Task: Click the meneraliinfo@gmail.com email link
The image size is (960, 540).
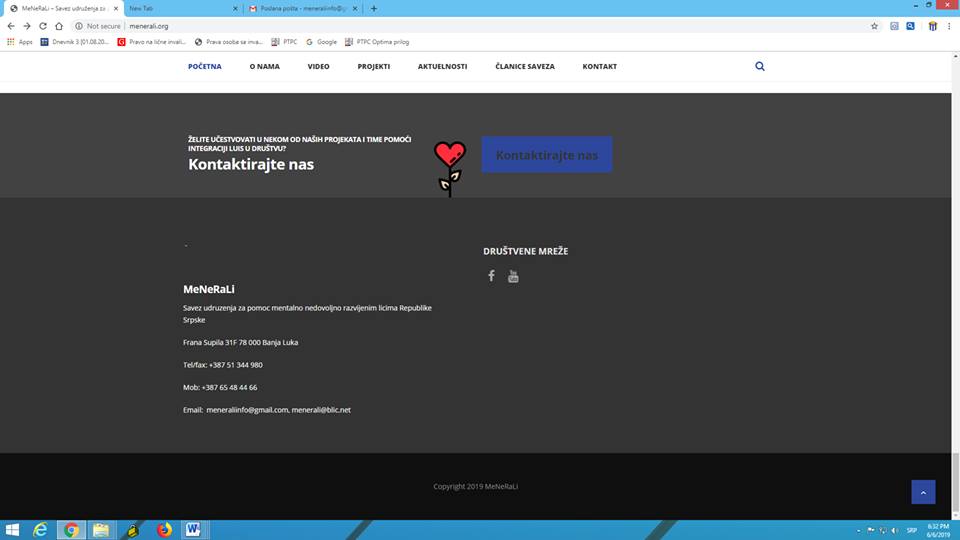Action: [x=247, y=410]
